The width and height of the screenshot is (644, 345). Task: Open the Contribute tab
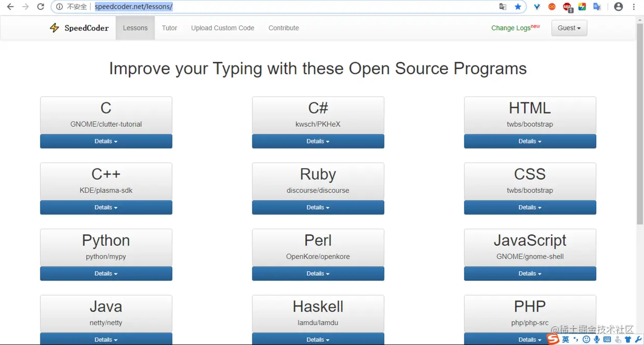click(284, 28)
